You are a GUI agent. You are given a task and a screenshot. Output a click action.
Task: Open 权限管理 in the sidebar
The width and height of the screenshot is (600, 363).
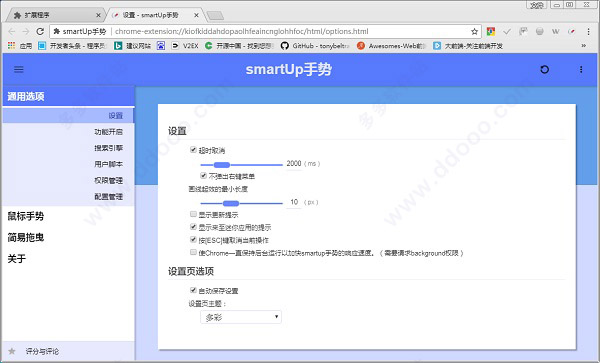coord(68,180)
